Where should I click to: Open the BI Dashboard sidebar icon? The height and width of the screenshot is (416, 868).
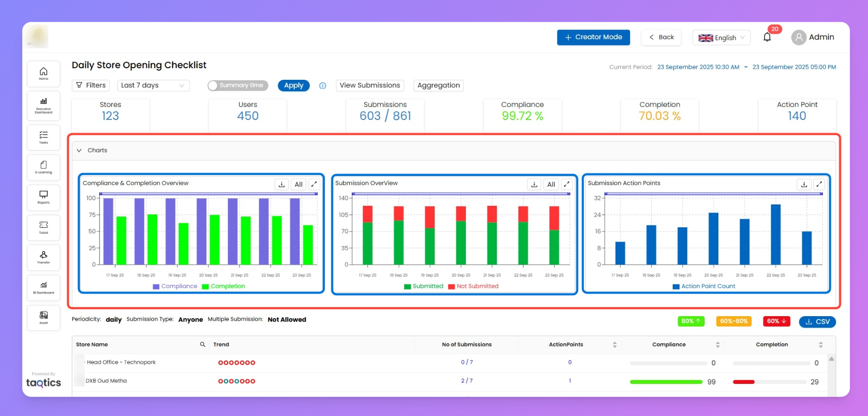click(x=44, y=288)
